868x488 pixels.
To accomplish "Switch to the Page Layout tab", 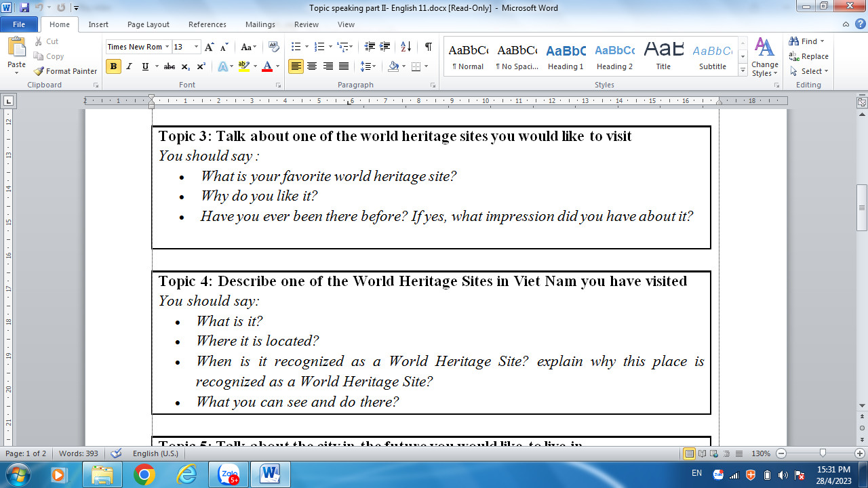I will pyautogui.click(x=148, y=24).
